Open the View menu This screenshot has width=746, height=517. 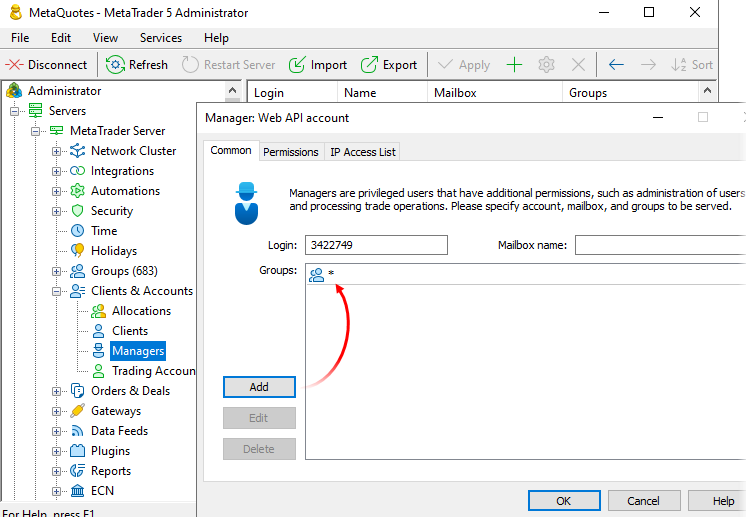105,38
